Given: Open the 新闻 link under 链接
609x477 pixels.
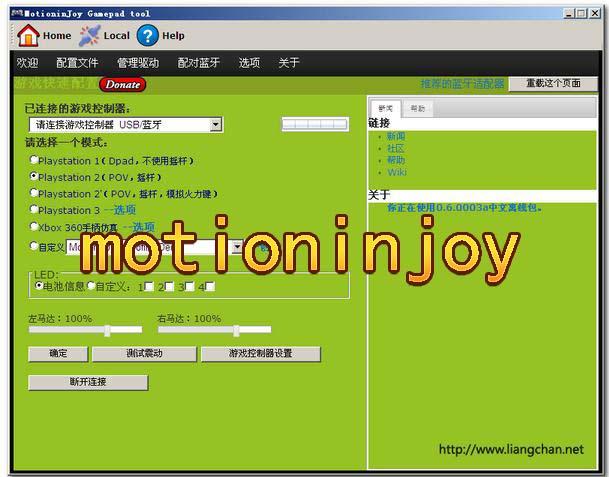Looking at the screenshot, I should pyautogui.click(x=396, y=136).
